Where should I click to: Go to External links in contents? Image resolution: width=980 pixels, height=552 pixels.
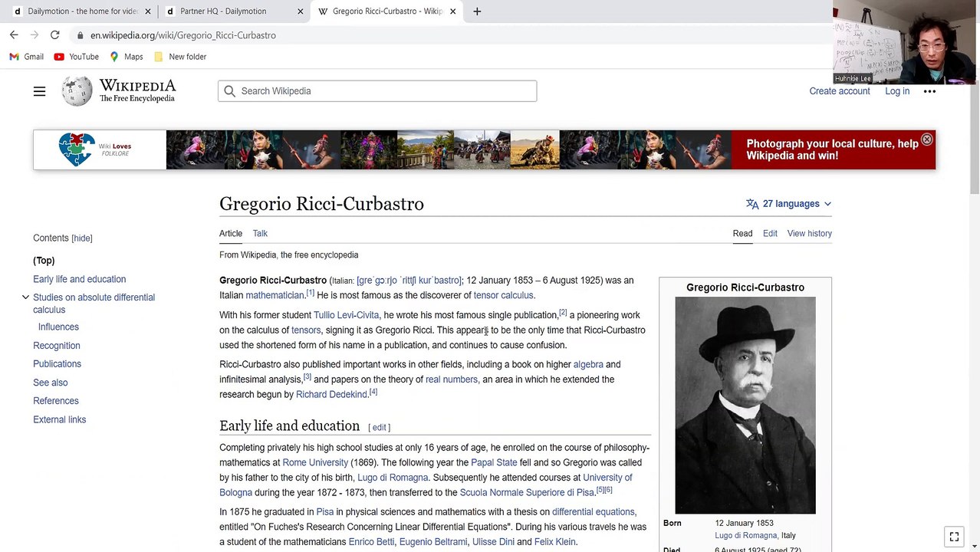(60, 419)
